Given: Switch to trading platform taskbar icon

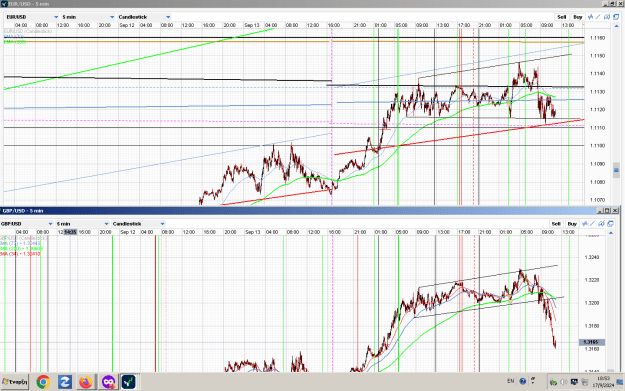Looking at the screenshot, I should coord(129,382).
